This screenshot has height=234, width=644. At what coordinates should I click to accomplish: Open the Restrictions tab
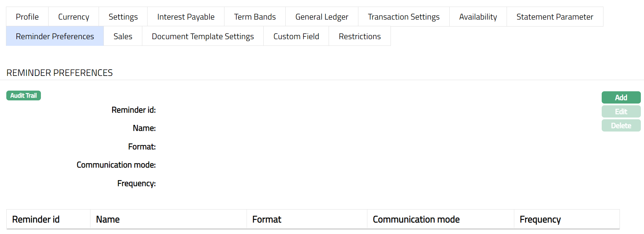359,36
